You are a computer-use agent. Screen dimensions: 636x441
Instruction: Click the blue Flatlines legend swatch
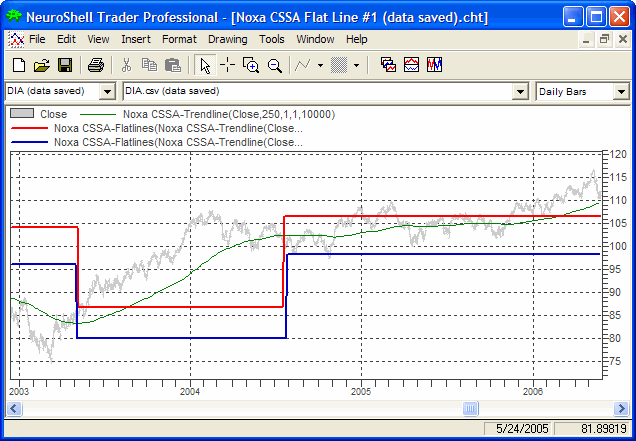click(x=29, y=142)
